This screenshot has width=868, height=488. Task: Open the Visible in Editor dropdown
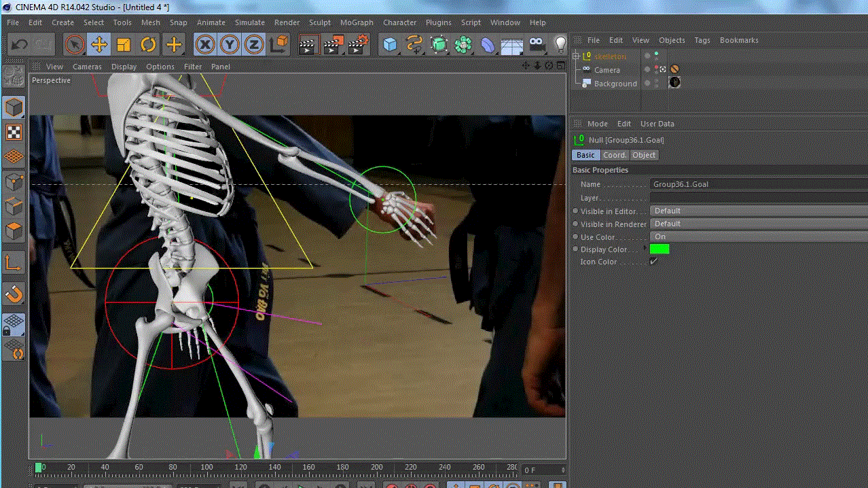tap(759, 211)
